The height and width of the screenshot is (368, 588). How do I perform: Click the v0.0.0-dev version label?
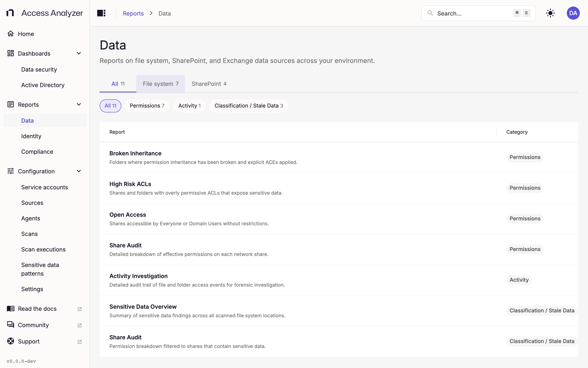pyautogui.click(x=21, y=361)
